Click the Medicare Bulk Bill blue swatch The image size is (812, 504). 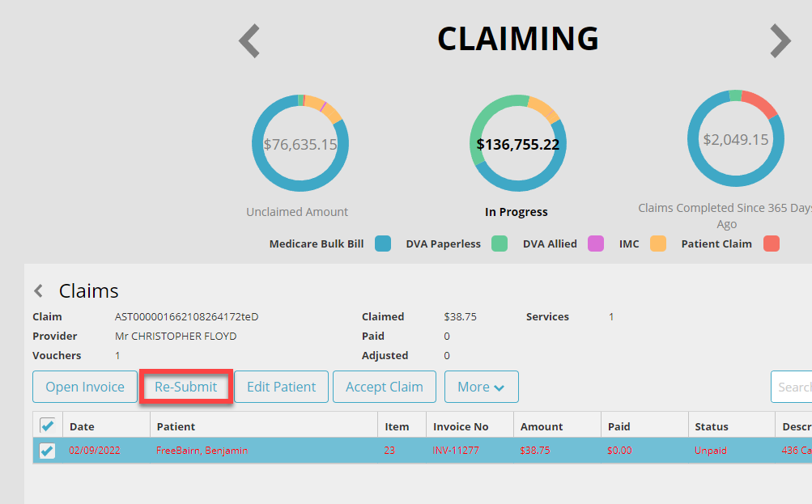pyautogui.click(x=383, y=244)
